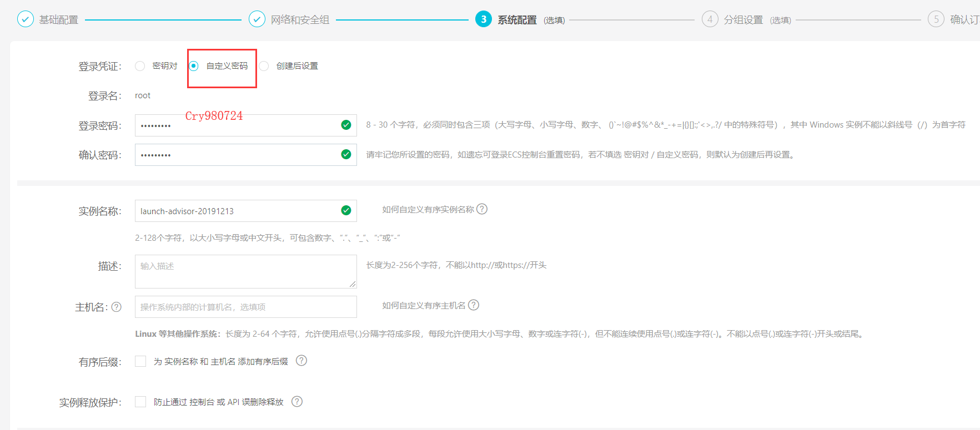980x430 pixels.
Task: Click the 主机名 input field
Action: click(x=245, y=307)
